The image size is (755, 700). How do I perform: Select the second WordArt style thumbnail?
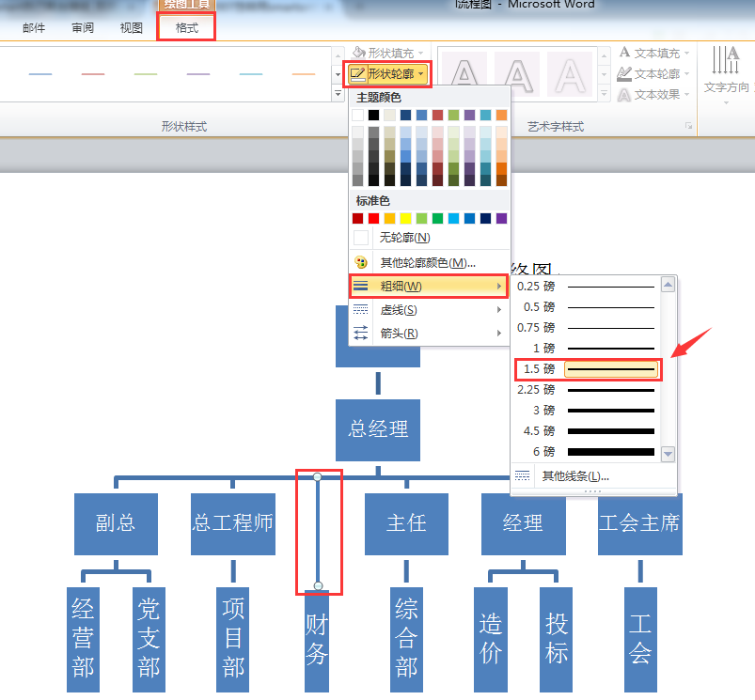tap(518, 74)
